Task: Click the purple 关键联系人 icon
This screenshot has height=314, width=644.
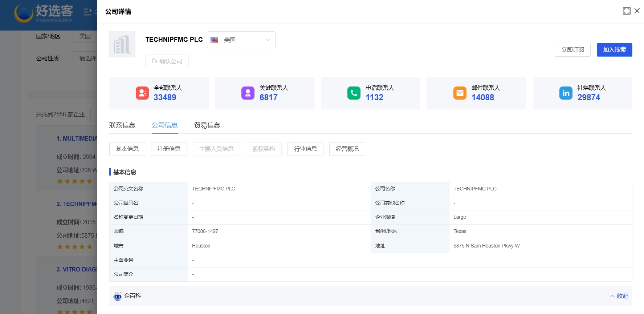Action: [248, 93]
